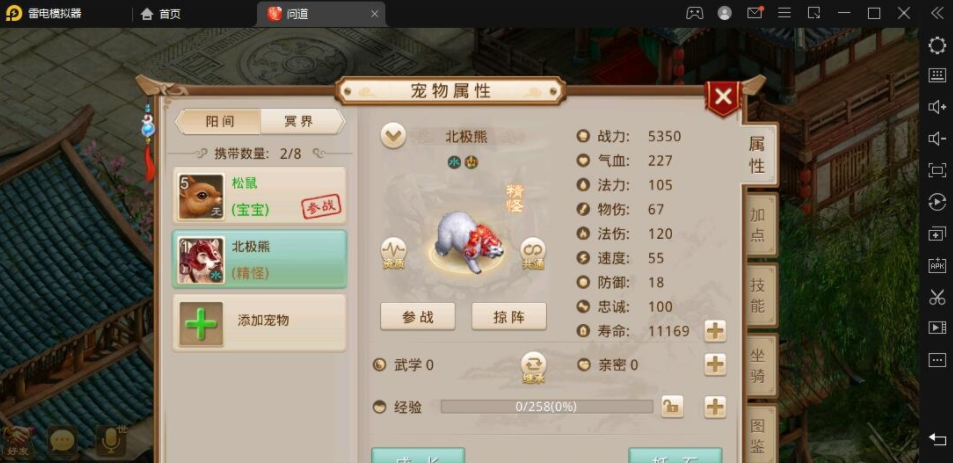The height and width of the screenshot is (463, 953).
Task: Increase 亲密 intimacy with its plus button
Action: coord(715,365)
